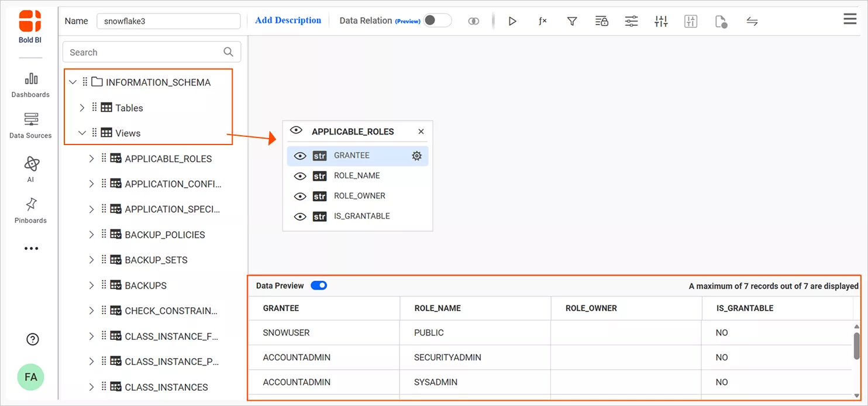The width and height of the screenshot is (868, 406).
Task: Hide the GRANTEE column with eye icon
Action: click(x=300, y=156)
